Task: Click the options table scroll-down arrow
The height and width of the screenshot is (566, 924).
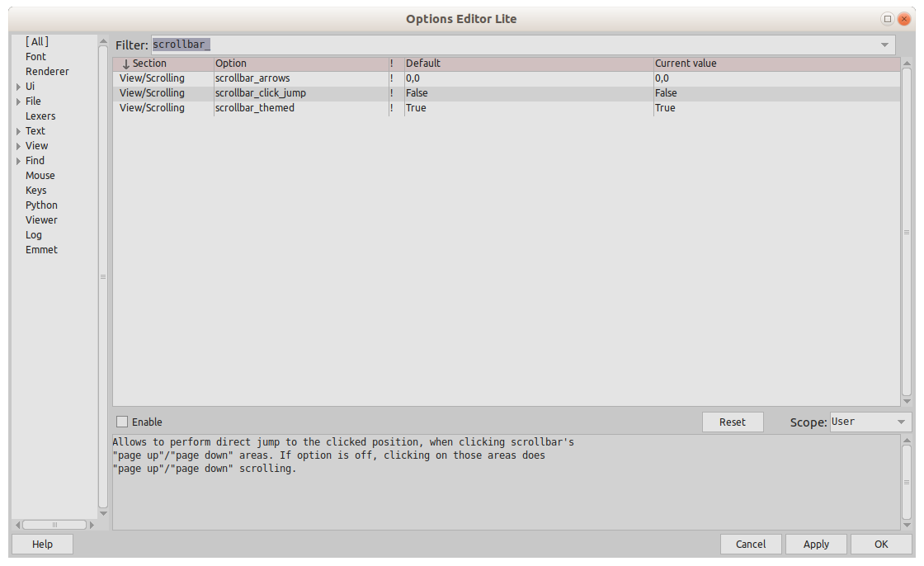Action: (x=907, y=402)
